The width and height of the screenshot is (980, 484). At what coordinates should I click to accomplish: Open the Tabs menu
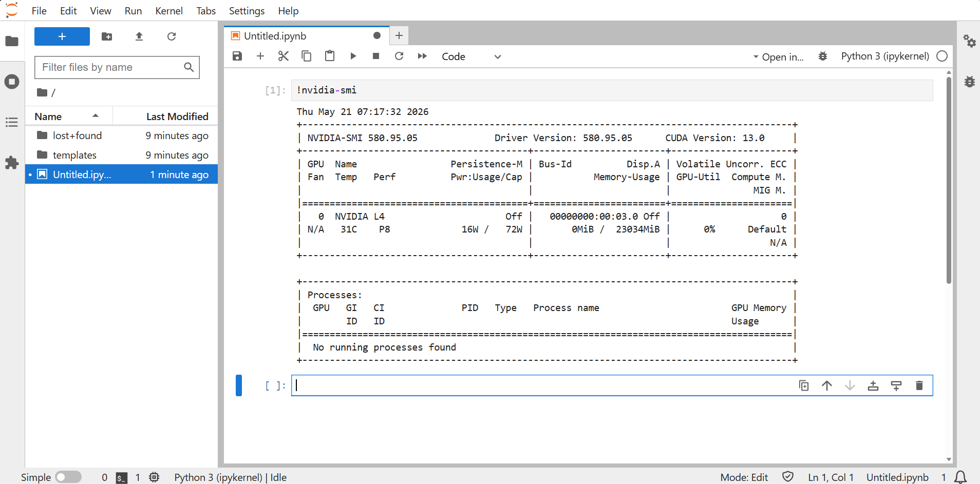coord(206,11)
